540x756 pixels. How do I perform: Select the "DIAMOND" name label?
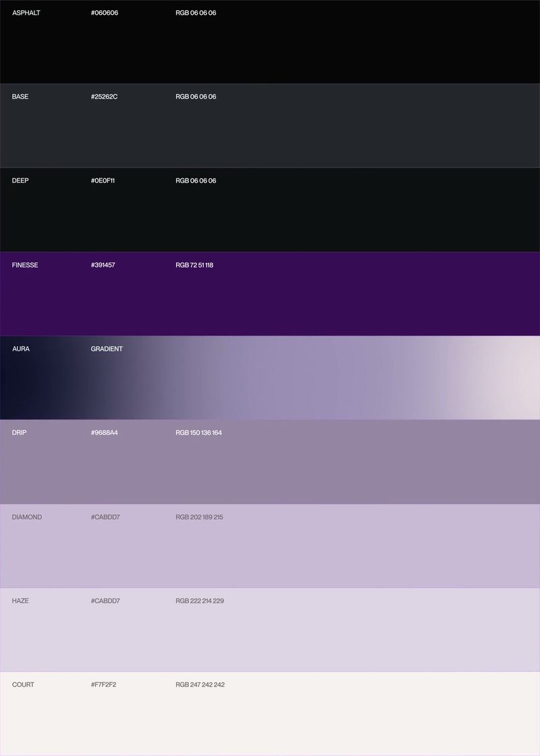27,518
